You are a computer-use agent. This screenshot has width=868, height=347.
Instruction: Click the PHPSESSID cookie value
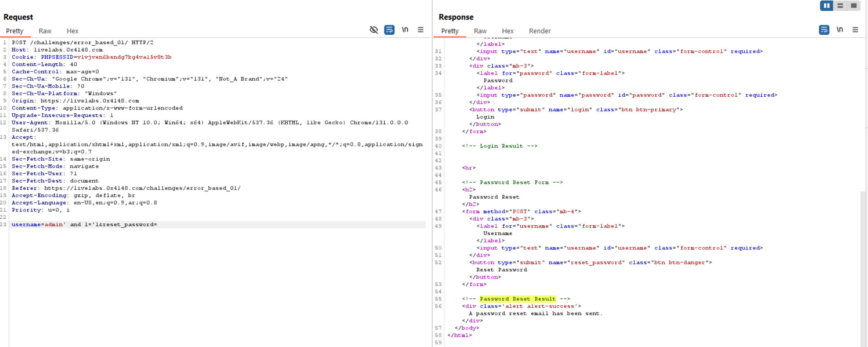(x=124, y=57)
